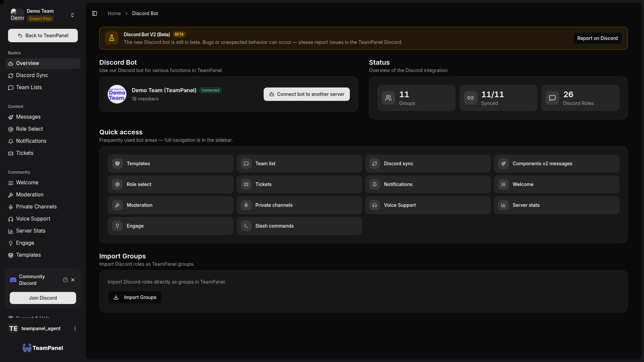Click the Engage lightbulb tile icon
This screenshot has width=644, height=362.
tap(117, 226)
